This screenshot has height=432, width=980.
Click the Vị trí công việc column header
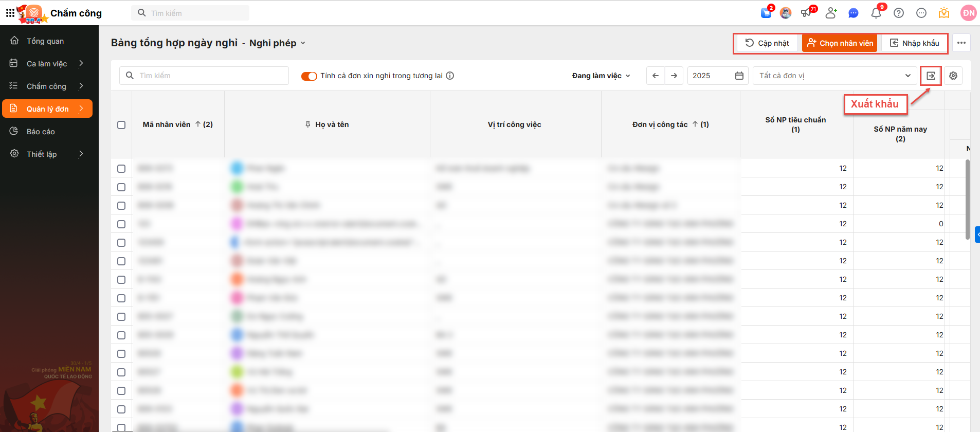coord(514,124)
